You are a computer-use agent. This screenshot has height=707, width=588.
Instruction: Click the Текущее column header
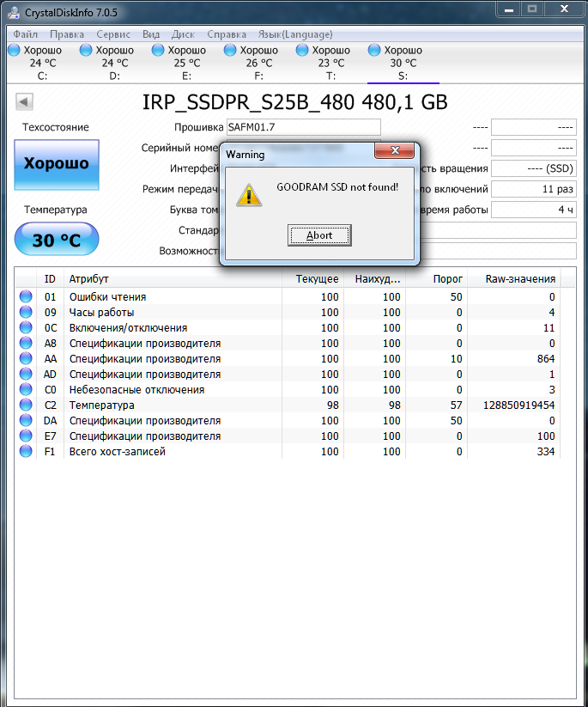(x=313, y=279)
